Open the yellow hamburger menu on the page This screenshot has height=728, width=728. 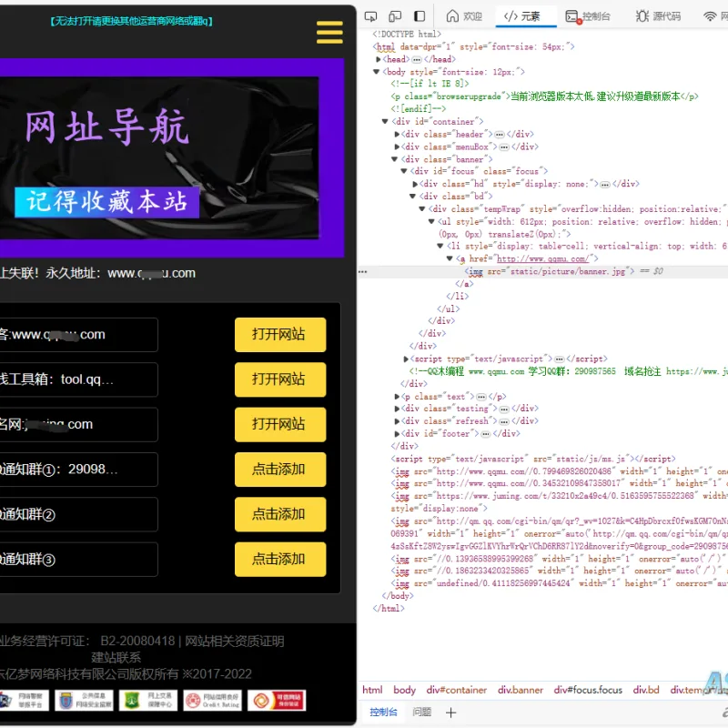point(329,32)
